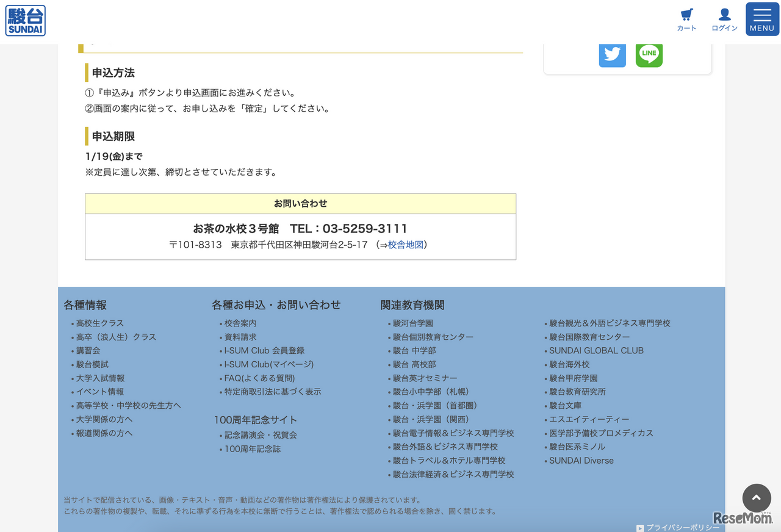The image size is (781, 532).
Task: Share the page via the LINE icon
Action: [x=649, y=54]
